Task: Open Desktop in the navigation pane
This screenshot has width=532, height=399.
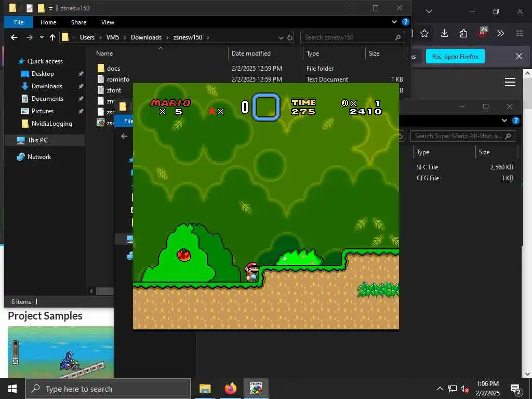Action: tap(43, 74)
